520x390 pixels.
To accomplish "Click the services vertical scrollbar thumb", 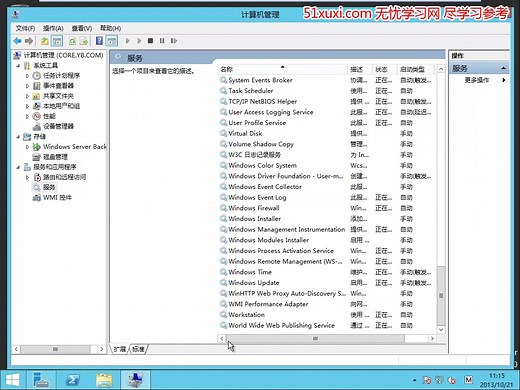I will (x=441, y=295).
